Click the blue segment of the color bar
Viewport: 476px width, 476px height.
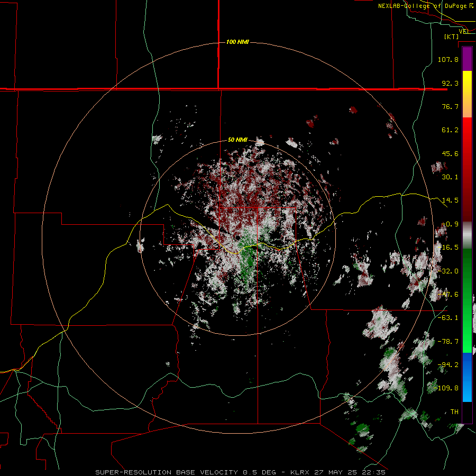(467, 377)
